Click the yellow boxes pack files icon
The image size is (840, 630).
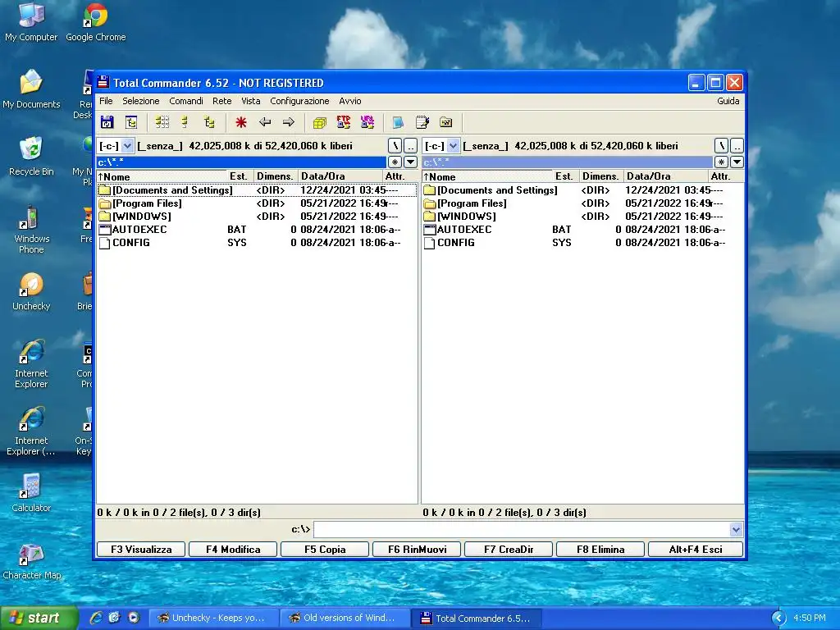tap(320, 122)
